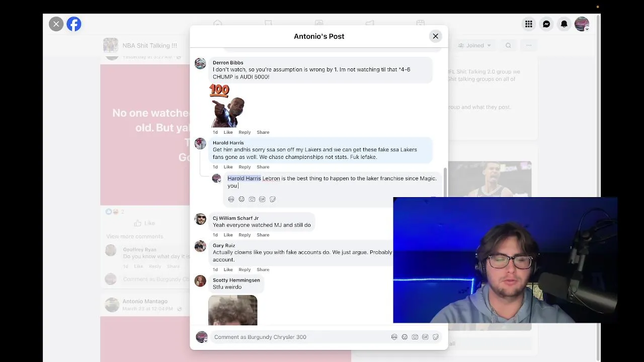Switch identity avatar beside the Harold reply box
The width and height of the screenshot is (644, 362).
pyautogui.click(x=216, y=178)
